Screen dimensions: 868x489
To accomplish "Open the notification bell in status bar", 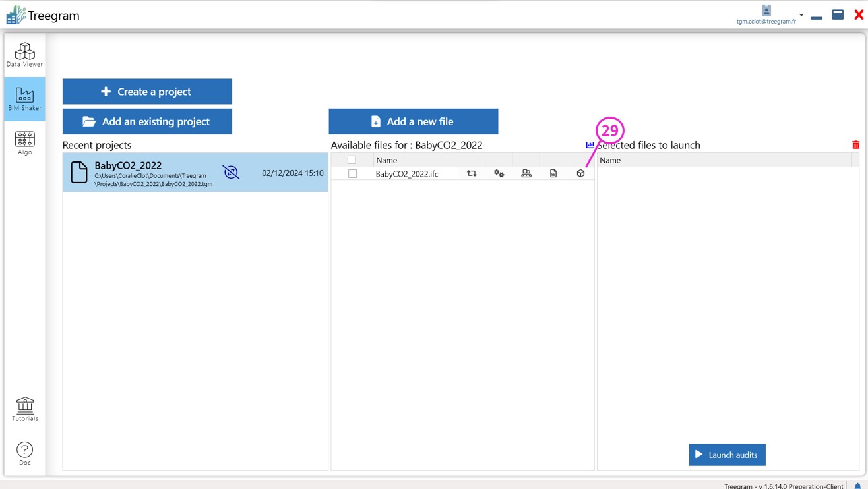I will tap(857, 486).
